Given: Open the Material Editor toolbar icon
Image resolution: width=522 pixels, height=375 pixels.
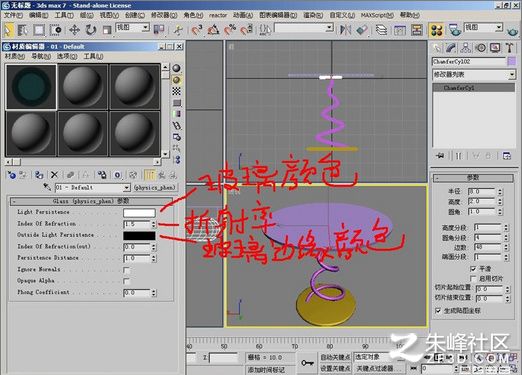Looking at the screenshot, I should (436, 30).
